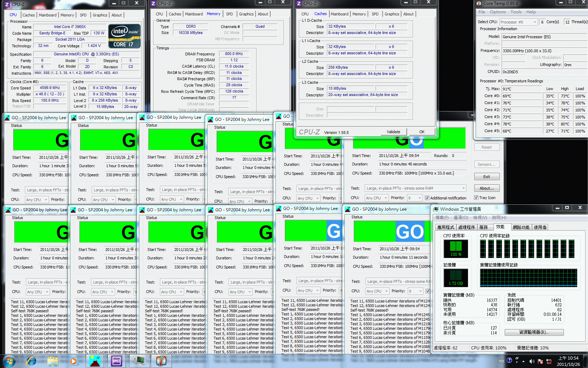Click the CPU 使用率 100% meter
This screenshot has height=368, width=588.
[456, 249]
